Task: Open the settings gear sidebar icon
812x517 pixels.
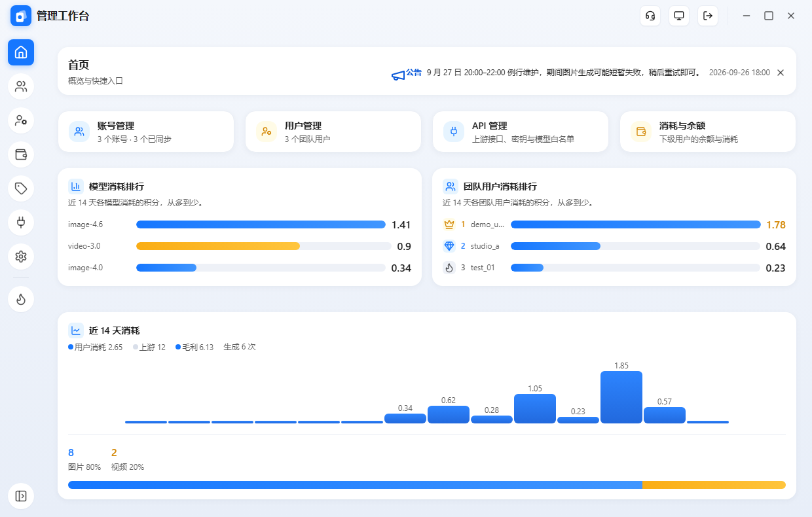Action: coord(21,257)
